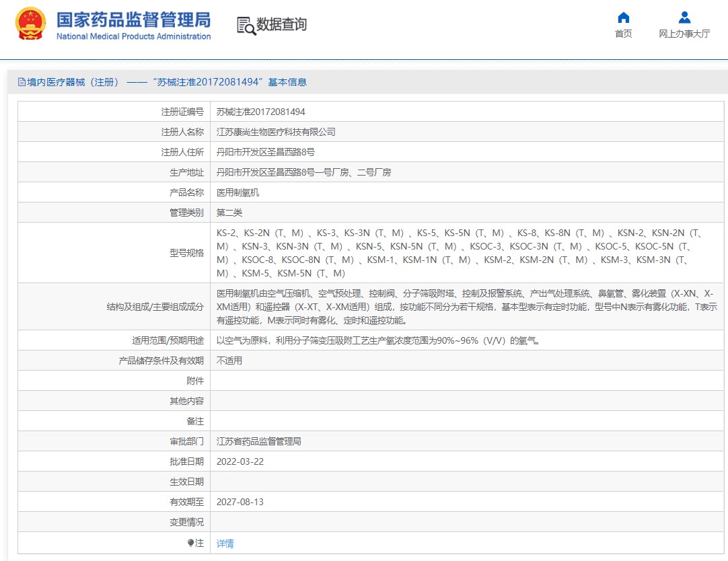Click the 注册人住所 label

point(182,152)
